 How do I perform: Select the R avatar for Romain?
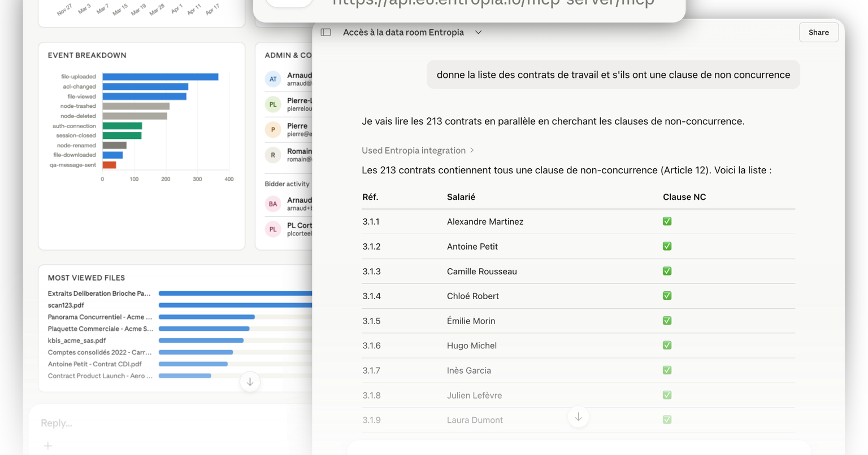pos(273,155)
